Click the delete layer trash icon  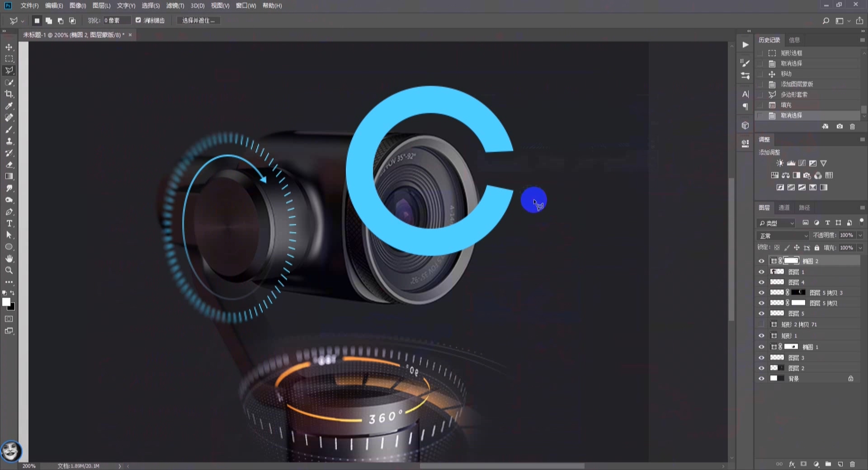pos(852,464)
